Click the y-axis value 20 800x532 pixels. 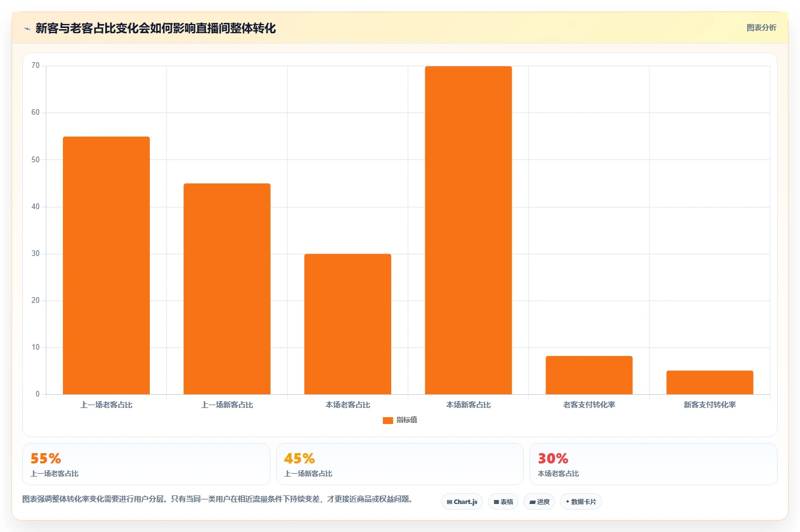pos(35,300)
